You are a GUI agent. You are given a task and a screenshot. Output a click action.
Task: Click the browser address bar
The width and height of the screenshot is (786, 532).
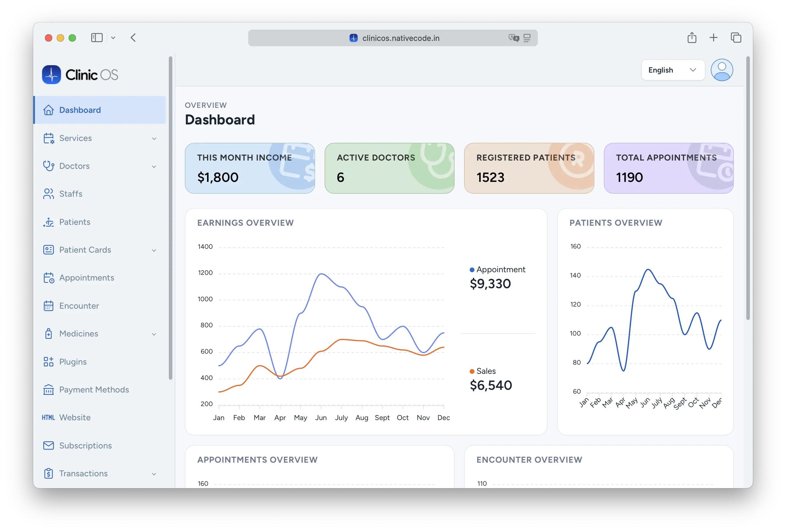[x=400, y=38]
